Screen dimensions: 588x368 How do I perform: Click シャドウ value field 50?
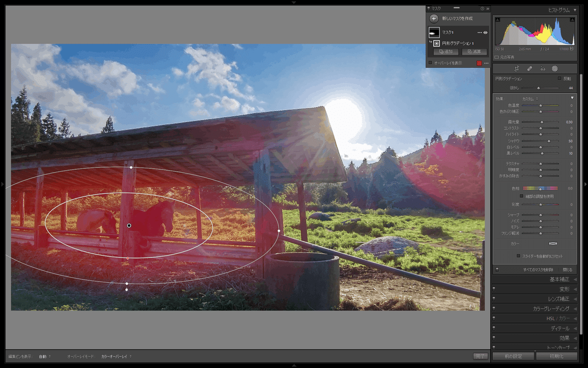tap(570, 141)
